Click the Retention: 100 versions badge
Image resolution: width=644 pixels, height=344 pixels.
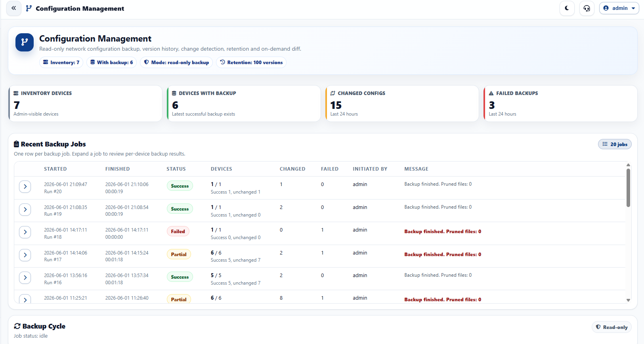(x=251, y=63)
